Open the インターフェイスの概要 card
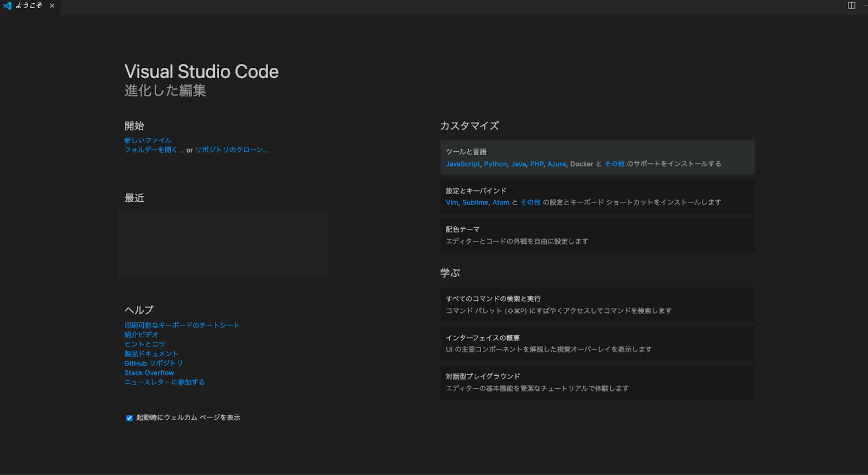868x475 pixels. tap(597, 343)
